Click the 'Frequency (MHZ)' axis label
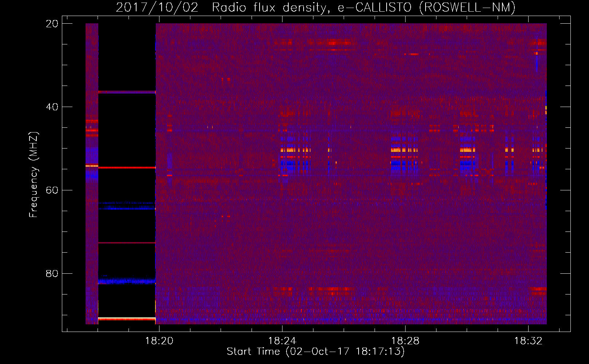This screenshot has width=589, height=364. point(33,175)
